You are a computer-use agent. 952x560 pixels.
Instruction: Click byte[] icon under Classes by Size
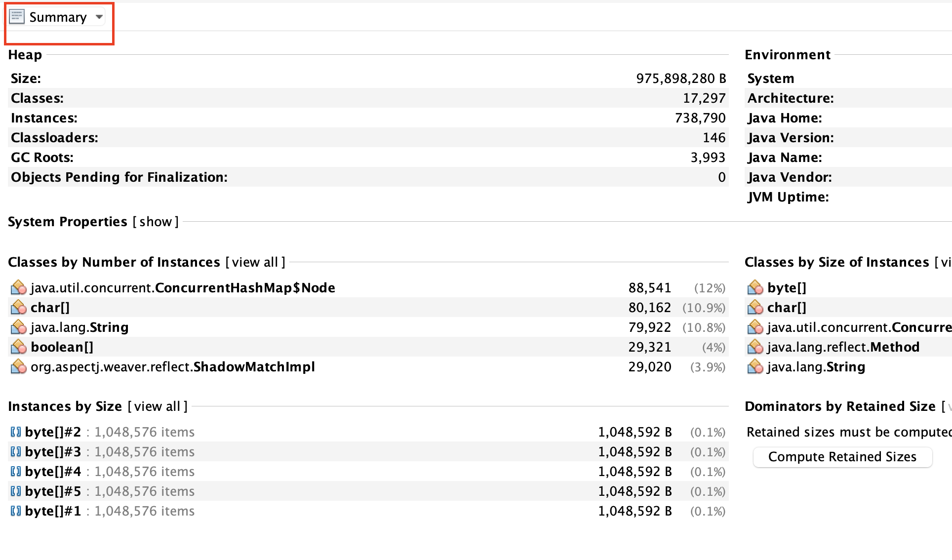click(755, 287)
